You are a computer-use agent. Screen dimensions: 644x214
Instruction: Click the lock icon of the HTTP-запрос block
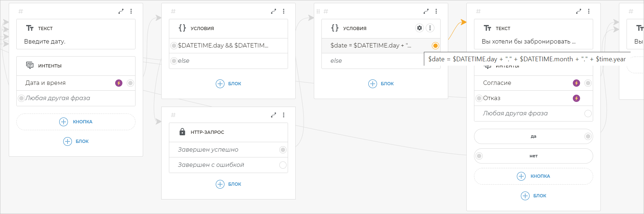click(182, 132)
